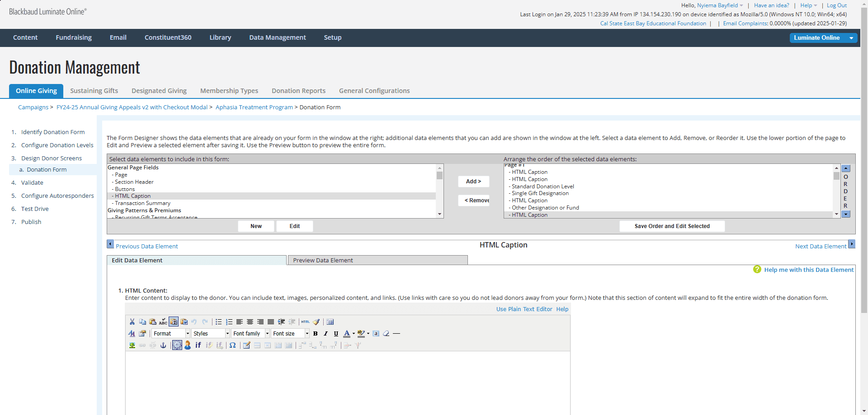Open the Font family dropdown
Screen dimensions: 868x415
click(x=251, y=334)
